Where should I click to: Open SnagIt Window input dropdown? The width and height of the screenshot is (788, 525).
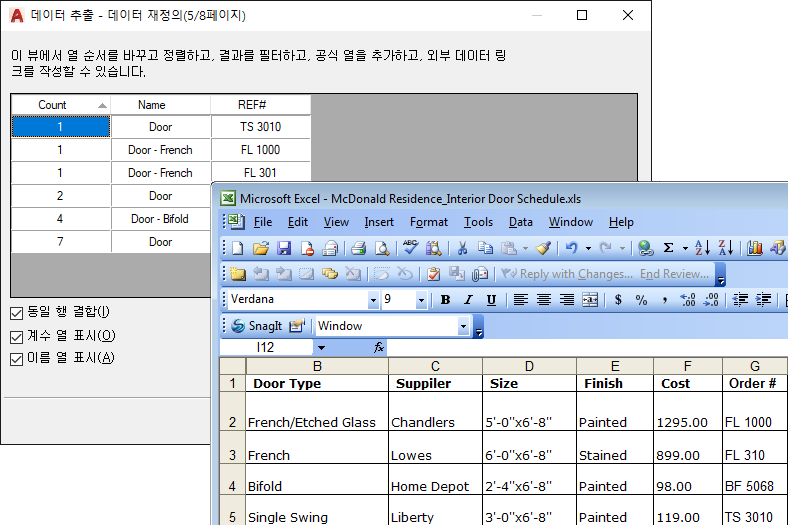coord(463,326)
